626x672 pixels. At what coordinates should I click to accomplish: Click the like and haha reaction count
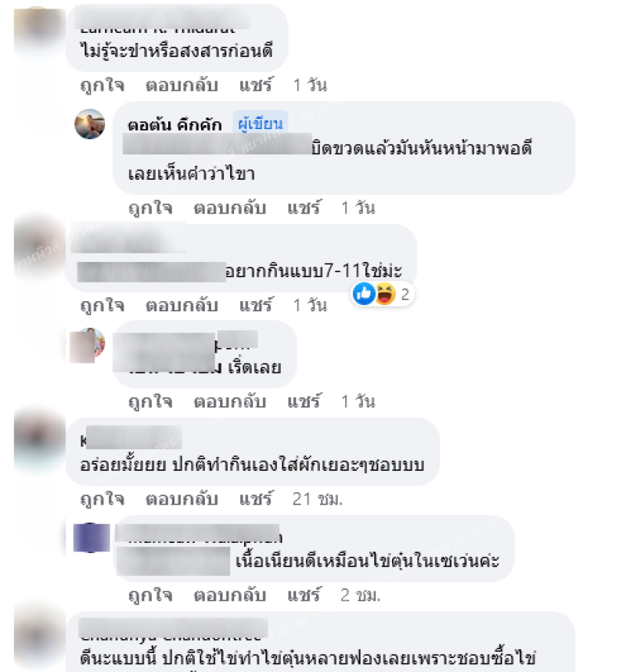(382, 294)
